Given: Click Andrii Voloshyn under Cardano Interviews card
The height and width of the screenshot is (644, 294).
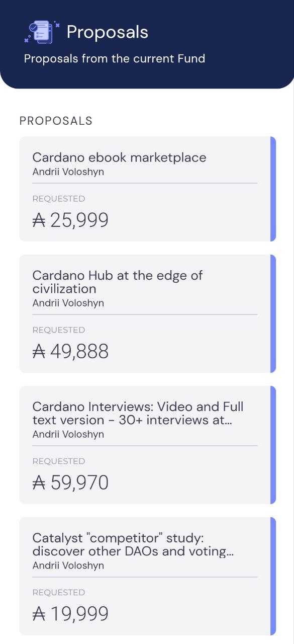Looking at the screenshot, I should pos(68,434).
